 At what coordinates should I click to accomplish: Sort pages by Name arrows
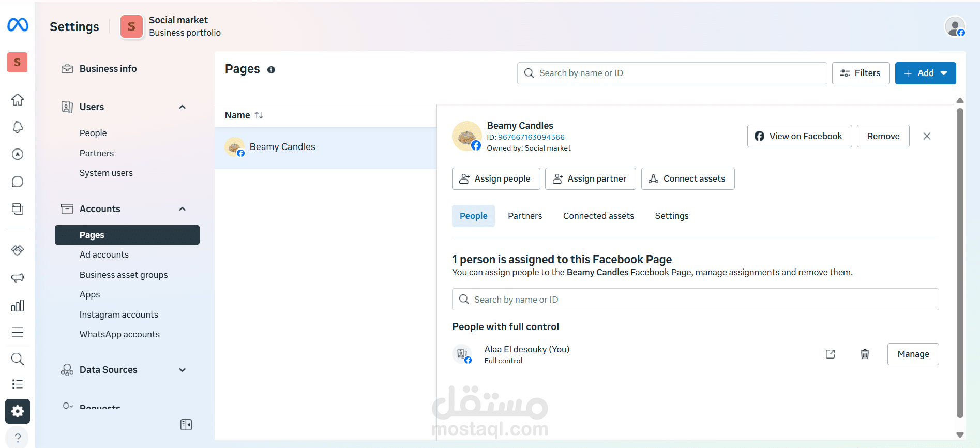coord(259,115)
